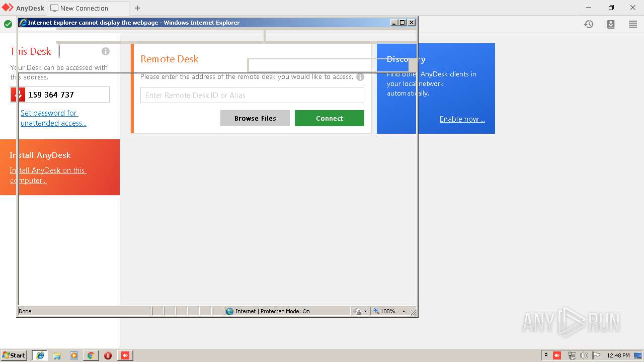The width and height of the screenshot is (644, 362).
Task: Open the Windows Start menu
Action: [x=14, y=355]
